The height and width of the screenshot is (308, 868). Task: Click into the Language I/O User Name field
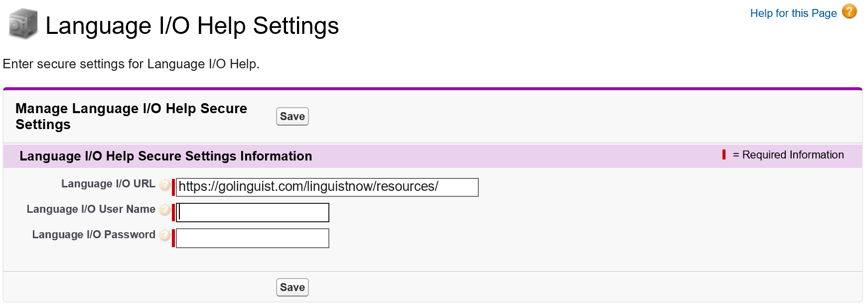click(x=253, y=213)
